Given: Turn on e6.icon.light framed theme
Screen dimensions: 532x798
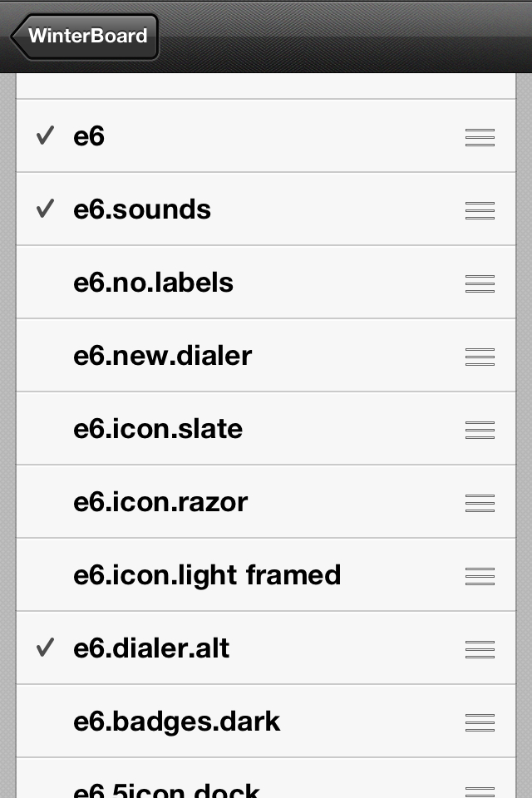Looking at the screenshot, I should pos(266,575).
